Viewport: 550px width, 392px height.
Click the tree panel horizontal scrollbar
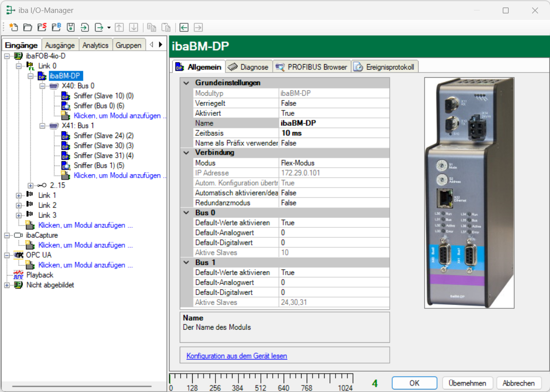[82, 386]
